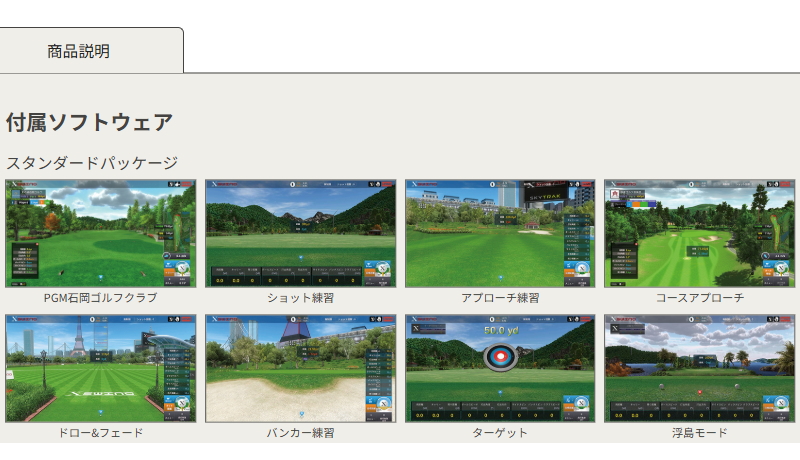The image size is (800, 460).
Task: Click the PGM石岡ゴルフクラブ screenshot thumbnail
Action: (101, 233)
